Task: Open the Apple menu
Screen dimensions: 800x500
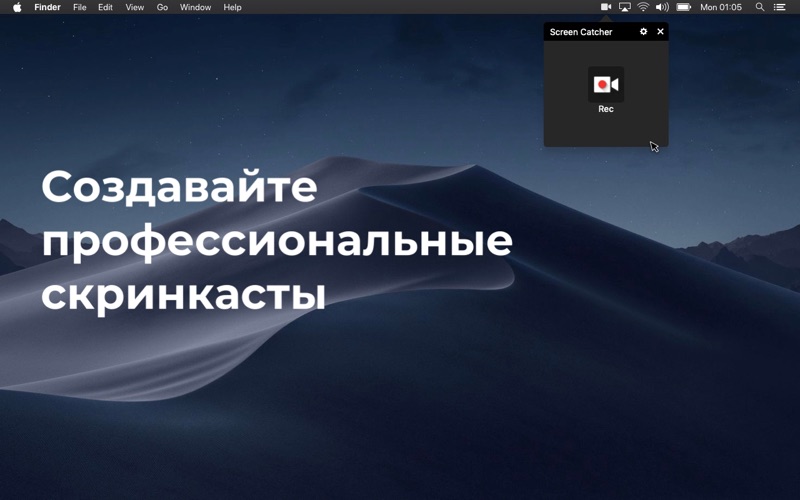Action: pos(17,7)
